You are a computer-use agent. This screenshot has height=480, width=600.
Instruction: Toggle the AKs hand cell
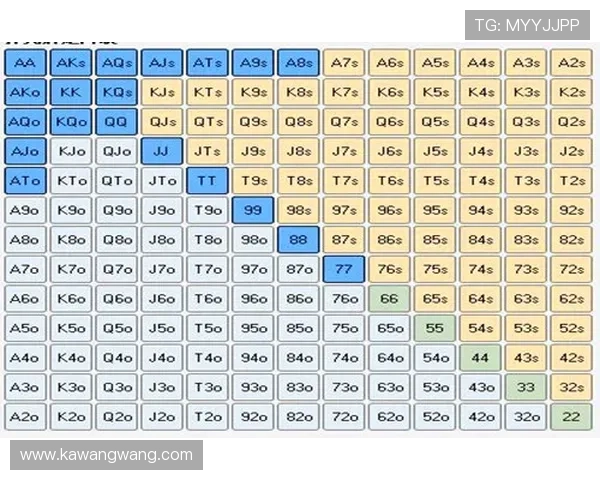click(x=70, y=63)
